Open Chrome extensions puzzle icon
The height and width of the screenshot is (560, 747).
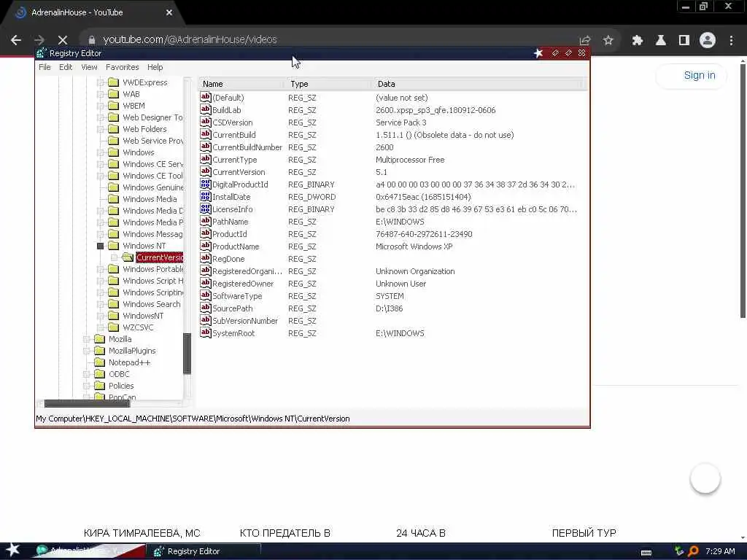point(637,40)
